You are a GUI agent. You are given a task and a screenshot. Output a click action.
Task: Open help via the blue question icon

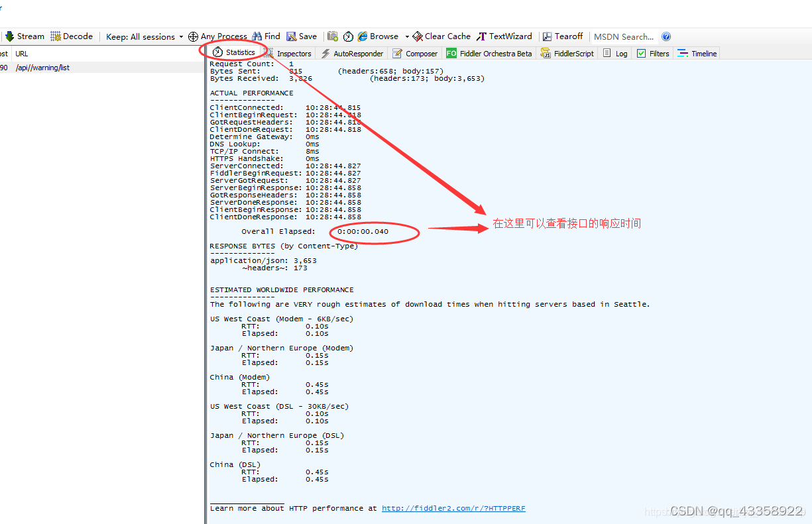tap(666, 36)
